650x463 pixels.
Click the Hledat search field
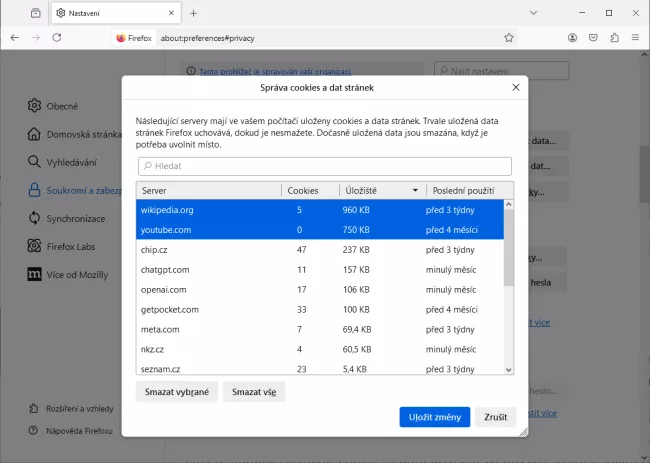tap(324, 166)
